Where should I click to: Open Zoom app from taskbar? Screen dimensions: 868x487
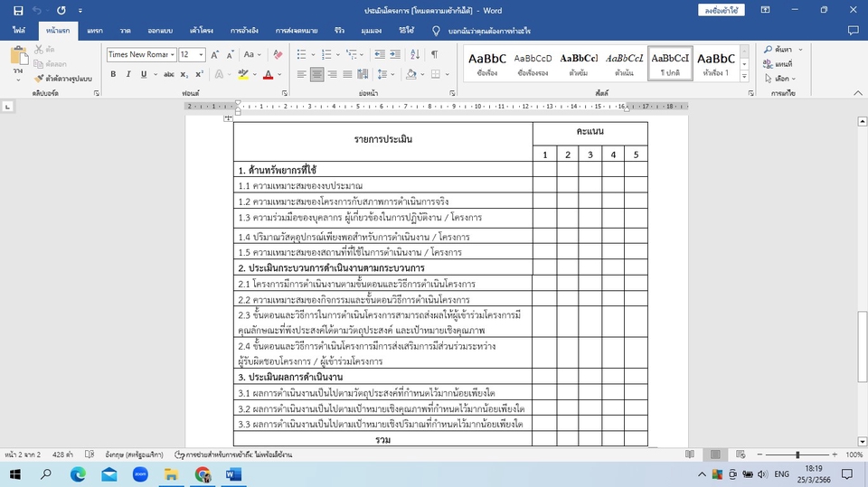click(x=141, y=474)
